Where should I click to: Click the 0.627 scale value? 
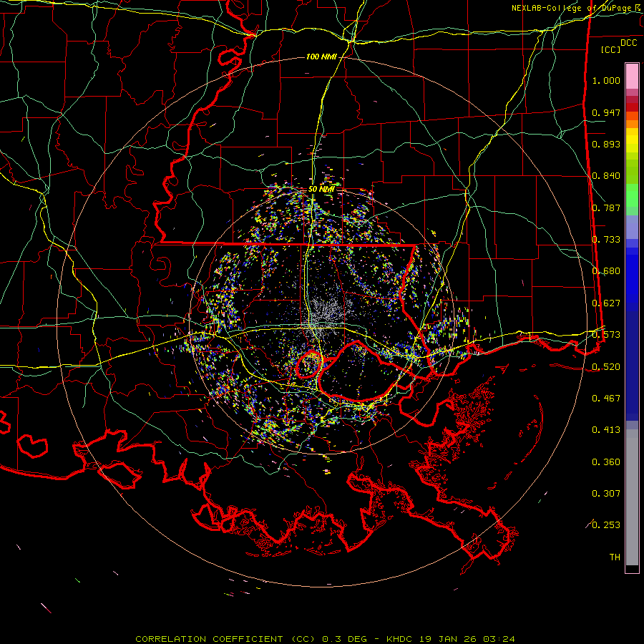click(606, 303)
